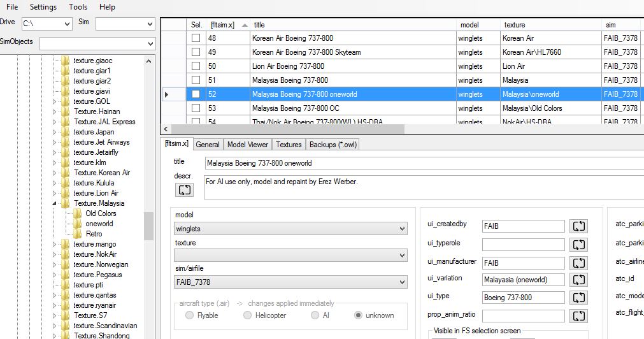Check the Sel. box for row 51

coord(196,80)
